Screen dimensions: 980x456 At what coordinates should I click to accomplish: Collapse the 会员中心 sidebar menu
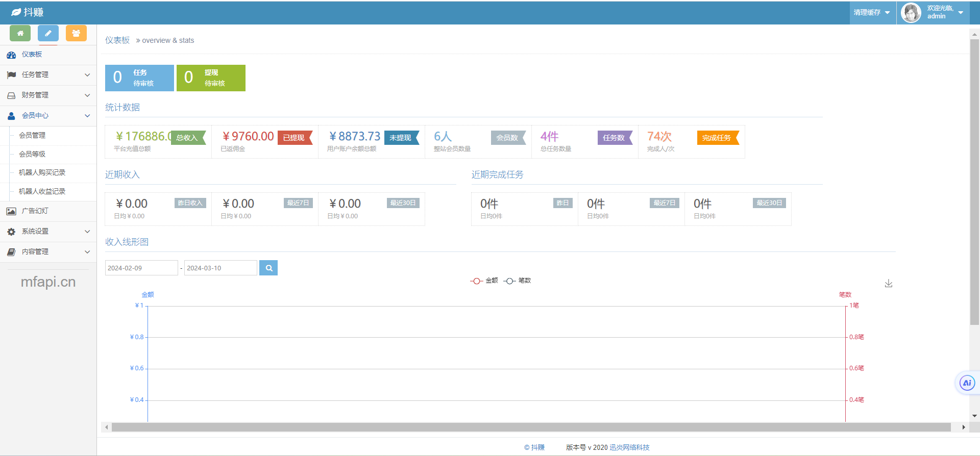click(48, 116)
